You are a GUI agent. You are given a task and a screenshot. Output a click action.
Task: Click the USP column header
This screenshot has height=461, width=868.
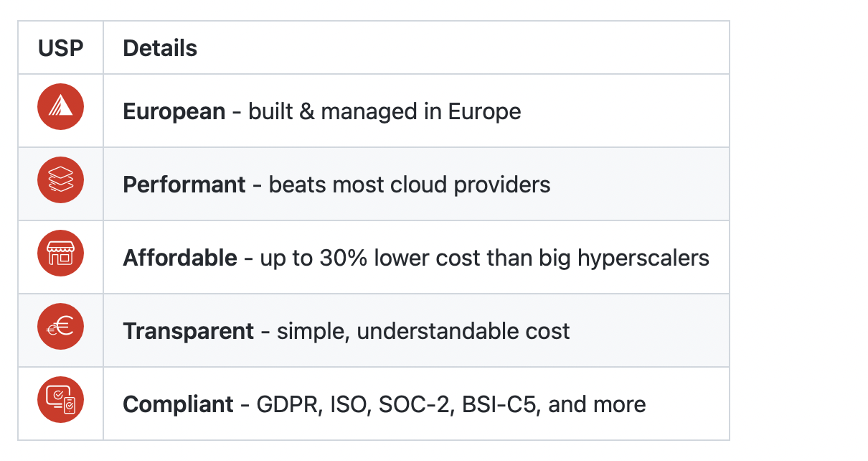60,48
